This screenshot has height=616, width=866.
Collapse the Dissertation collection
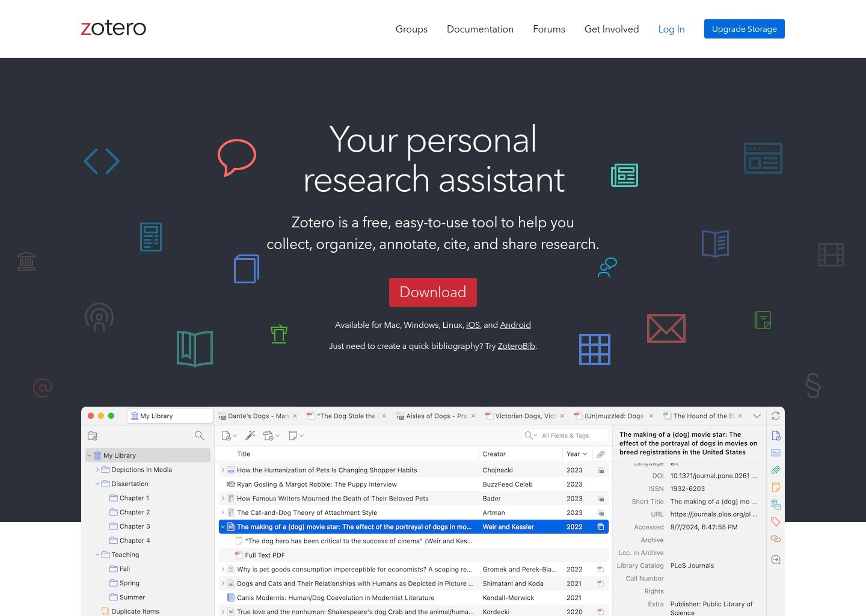(97, 484)
